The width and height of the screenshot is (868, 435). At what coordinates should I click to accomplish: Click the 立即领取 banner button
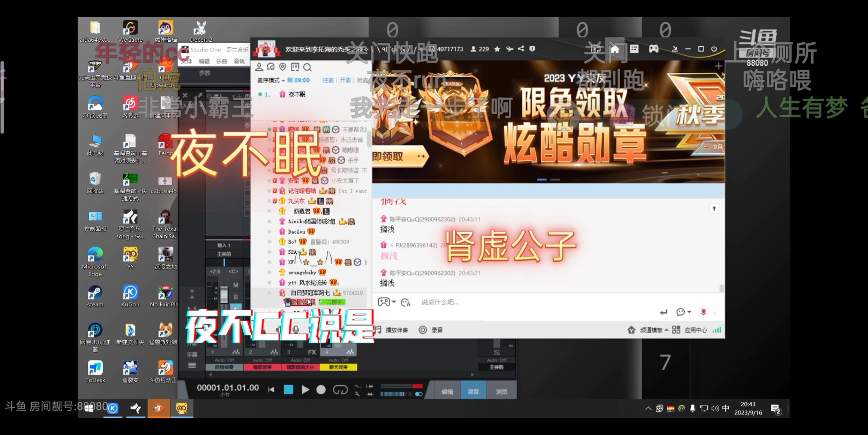(400, 157)
